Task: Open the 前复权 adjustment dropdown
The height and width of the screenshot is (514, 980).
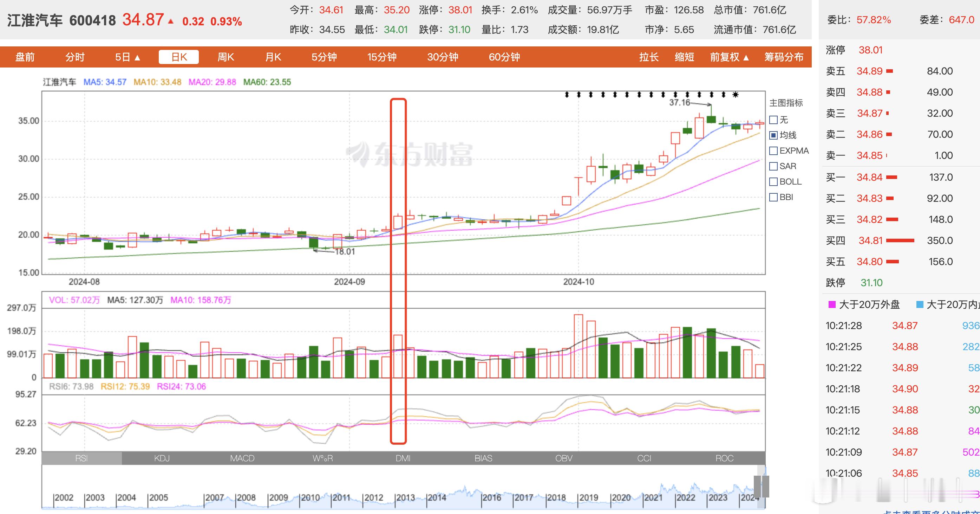Action: pyautogui.click(x=729, y=57)
